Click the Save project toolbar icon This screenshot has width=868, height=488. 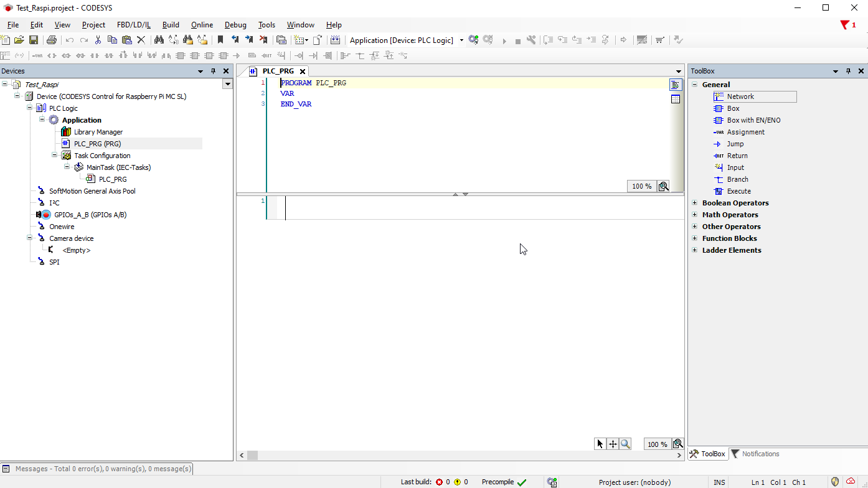click(34, 40)
